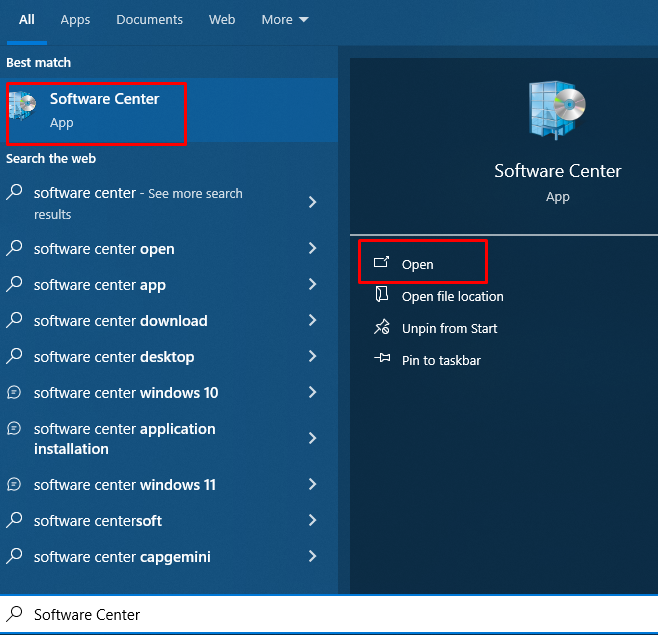The height and width of the screenshot is (635, 658).
Task: Open the Documents tab
Action: pos(149,20)
